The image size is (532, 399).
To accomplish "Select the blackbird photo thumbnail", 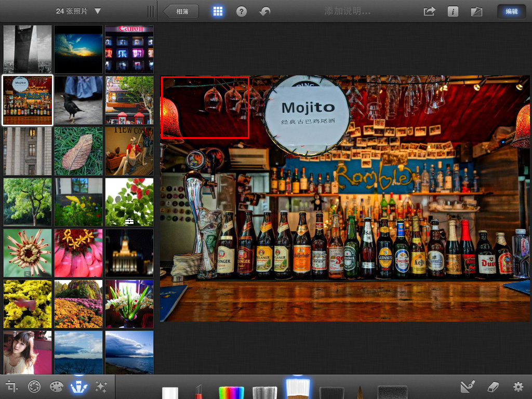I will click(x=78, y=100).
